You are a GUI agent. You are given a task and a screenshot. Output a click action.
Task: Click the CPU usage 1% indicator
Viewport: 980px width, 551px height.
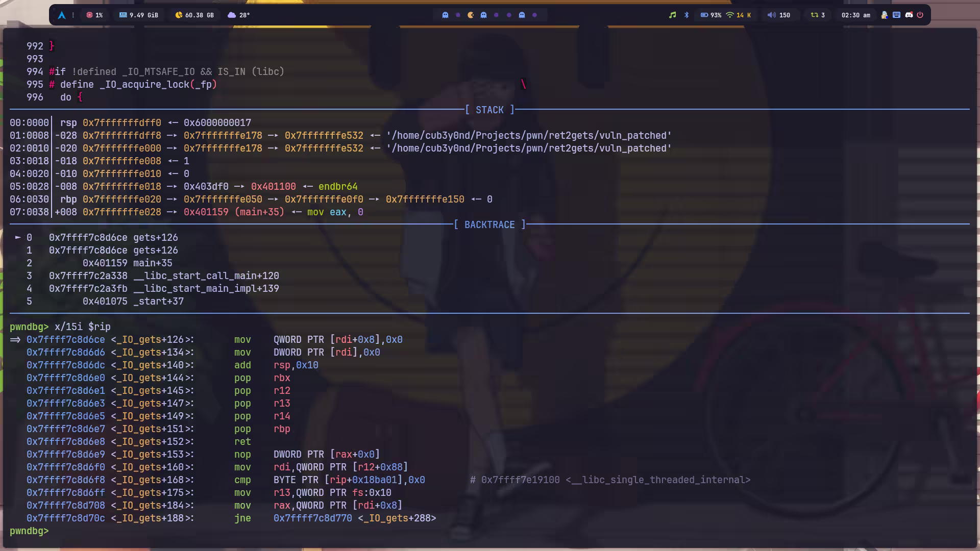[x=94, y=15]
